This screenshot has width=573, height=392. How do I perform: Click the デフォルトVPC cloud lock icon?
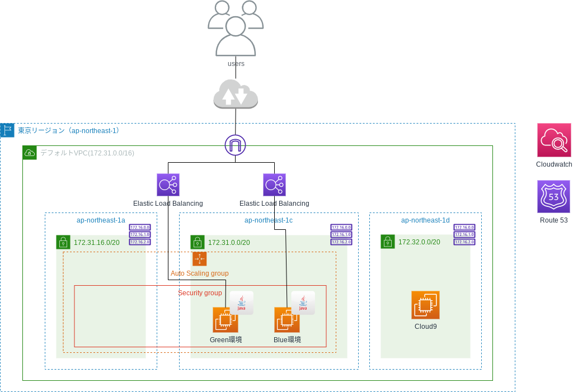pyautogui.click(x=30, y=153)
